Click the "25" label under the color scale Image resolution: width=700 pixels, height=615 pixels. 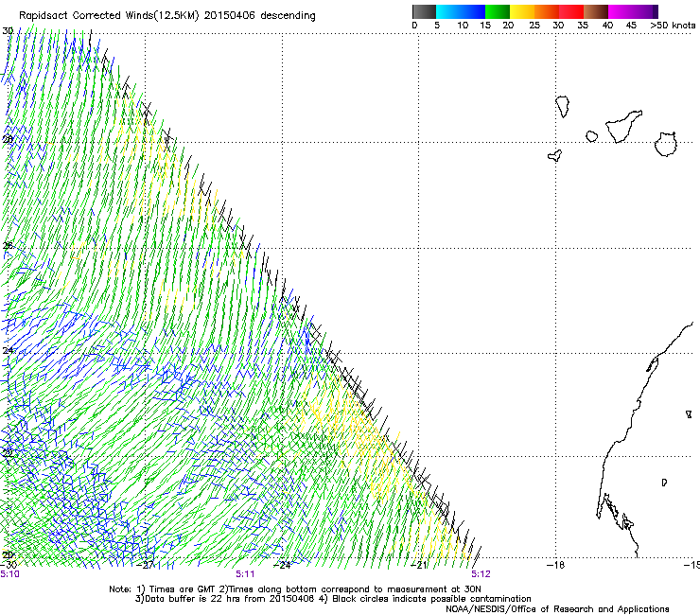(x=534, y=26)
